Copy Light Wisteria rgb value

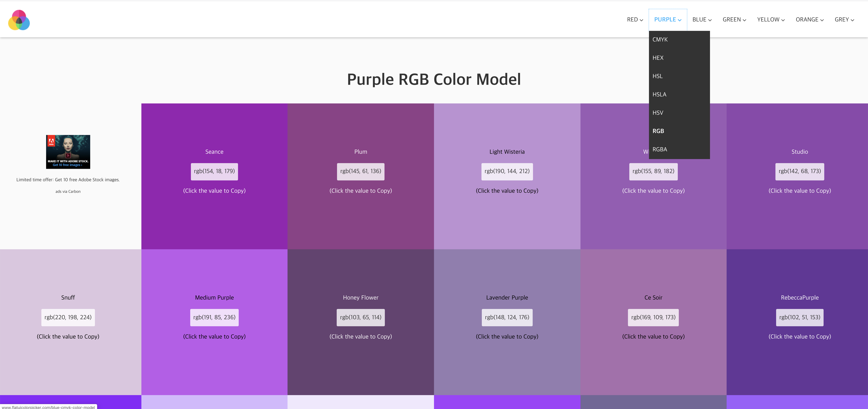[x=507, y=171]
